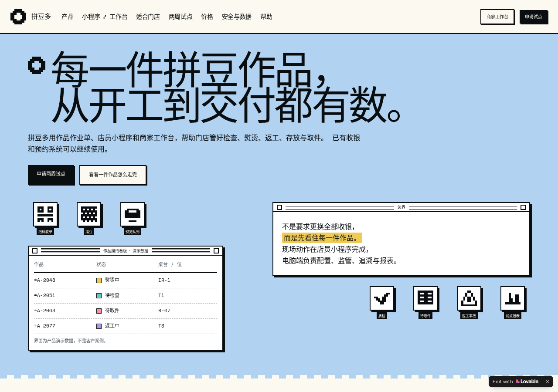Click the teal 待检查 status swatch
558x392 pixels.
[99, 296]
